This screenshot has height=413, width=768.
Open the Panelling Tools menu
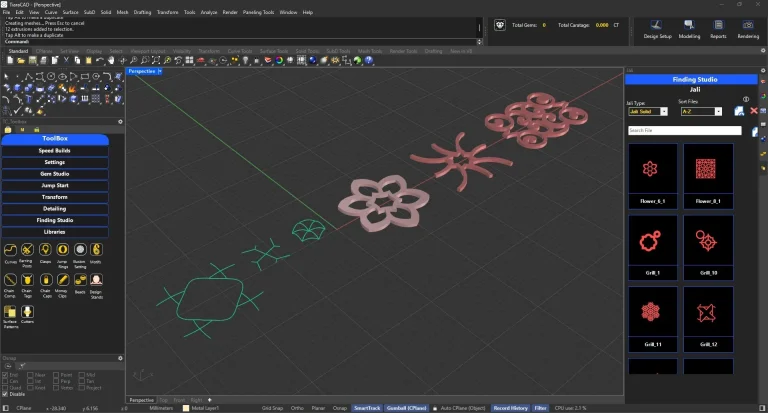pyautogui.click(x=257, y=12)
